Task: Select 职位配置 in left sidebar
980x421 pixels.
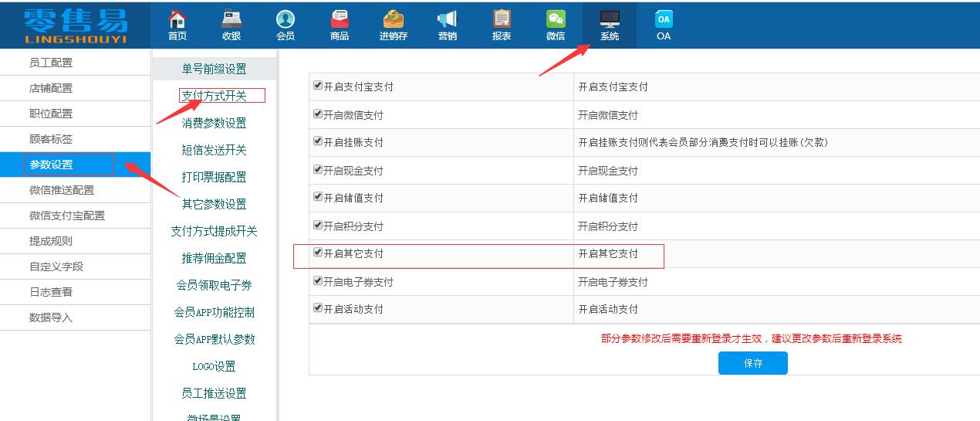Action: point(75,114)
